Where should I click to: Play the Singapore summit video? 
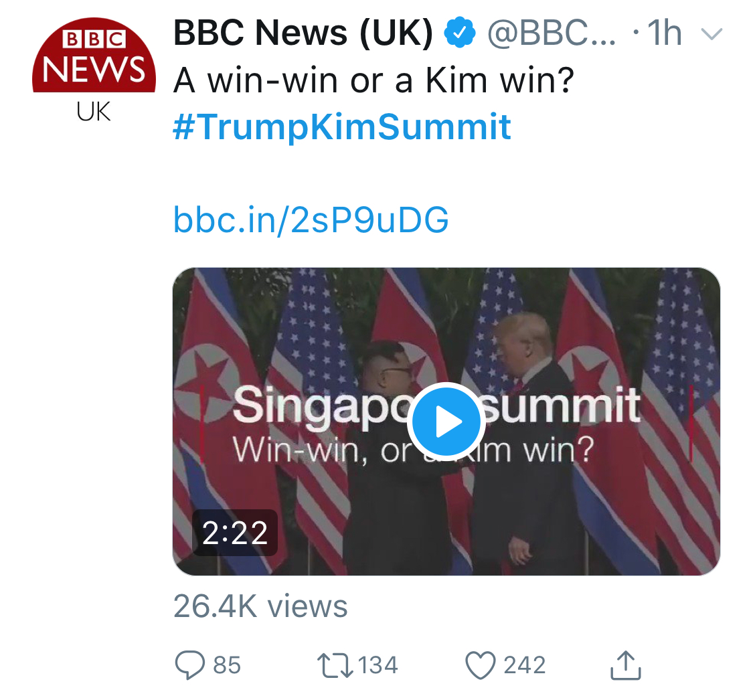point(446,421)
